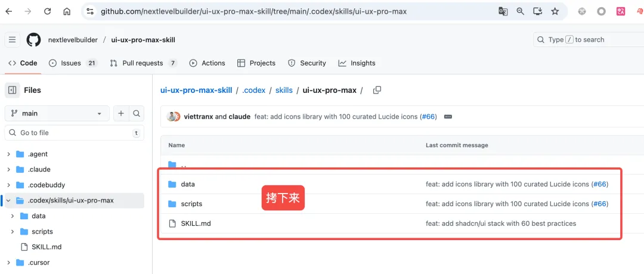Open SKILL.md in the file list

pyautogui.click(x=196, y=223)
